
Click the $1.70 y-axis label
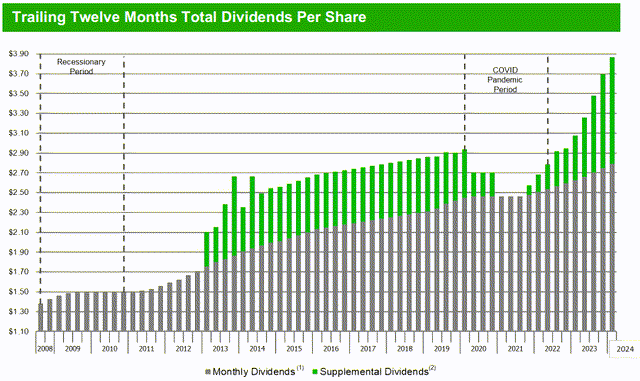(19, 272)
